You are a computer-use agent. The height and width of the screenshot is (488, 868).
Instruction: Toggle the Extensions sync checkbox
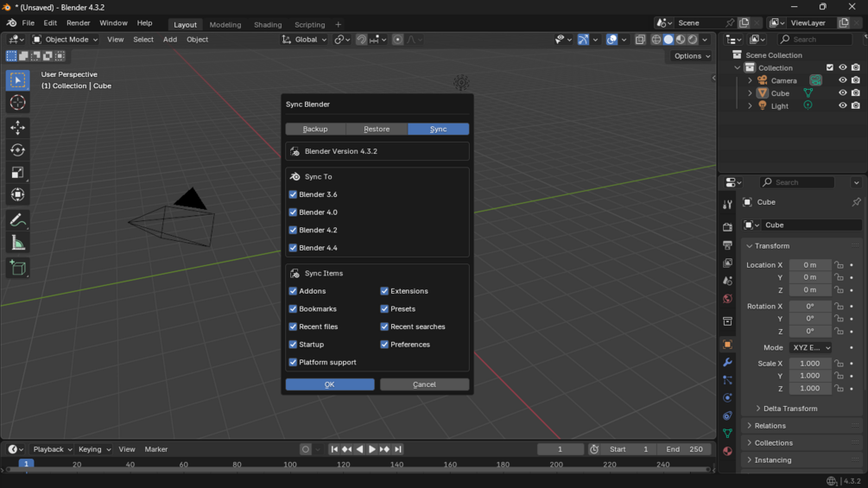[x=384, y=291]
